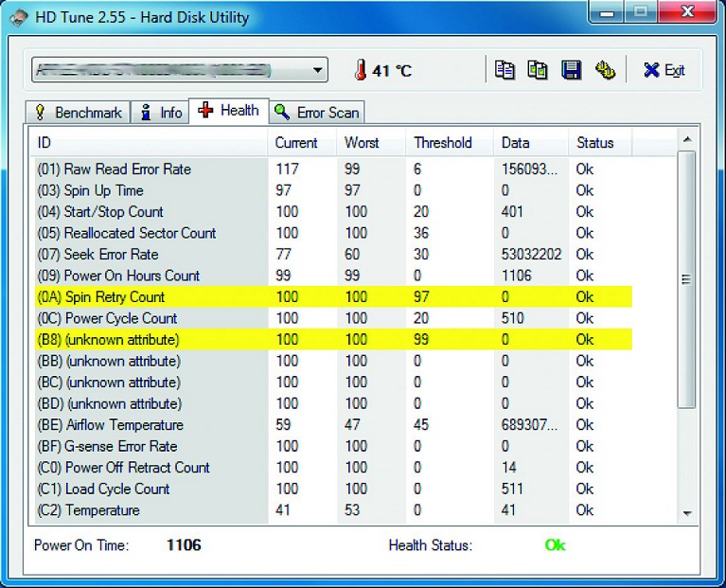Switch to the Info tab
This screenshot has height=588, width=726.
click(160, 113)
